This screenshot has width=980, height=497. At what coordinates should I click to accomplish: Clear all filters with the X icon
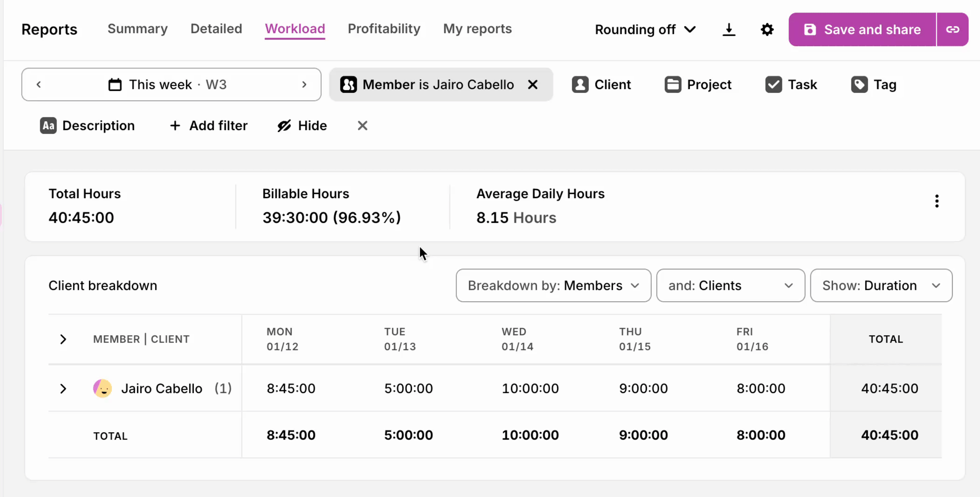pos(362,126)
